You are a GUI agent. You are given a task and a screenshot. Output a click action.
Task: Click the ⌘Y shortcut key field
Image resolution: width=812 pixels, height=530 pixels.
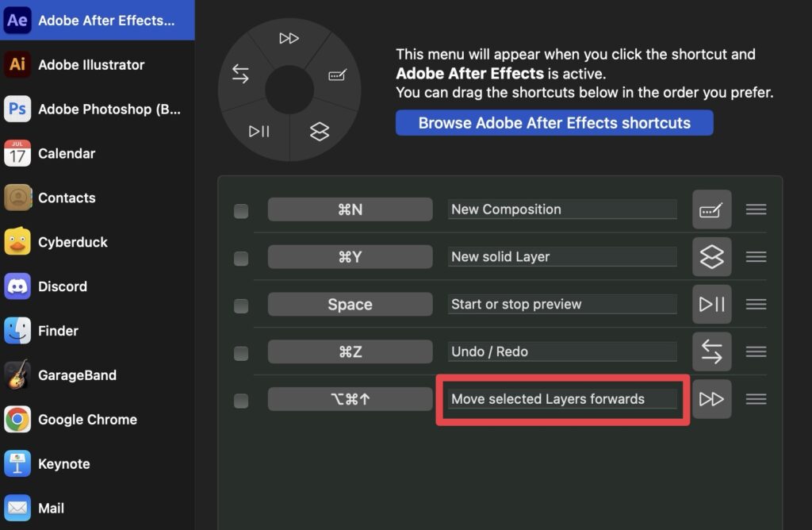[x=350, y=256]
